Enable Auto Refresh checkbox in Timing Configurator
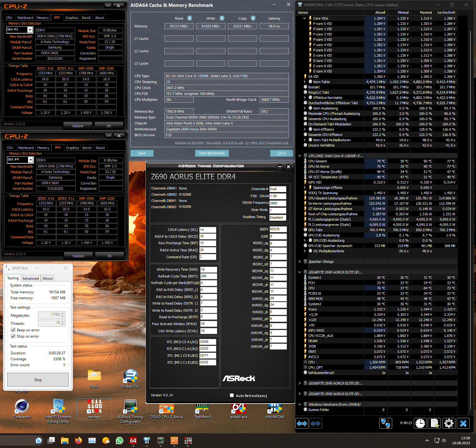This screenshot has height=448, width=476. point(232,395)
